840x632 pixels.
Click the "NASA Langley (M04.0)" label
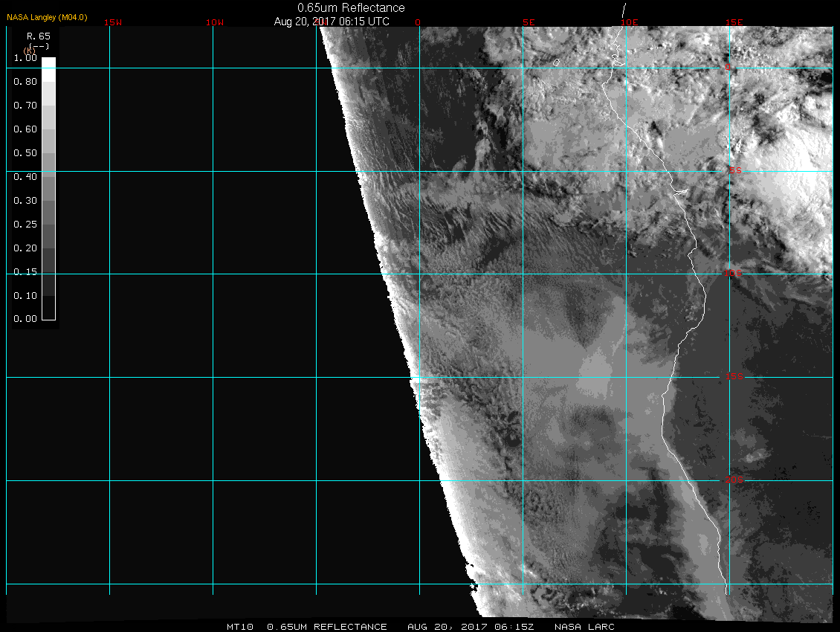pyautogui.click(x=47, y=18)
